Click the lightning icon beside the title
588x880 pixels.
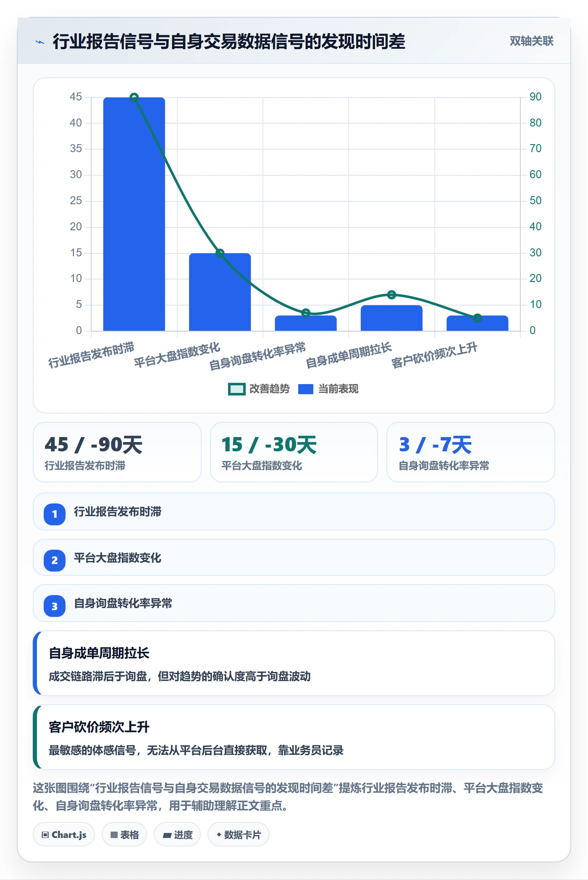tap(40, 42)
